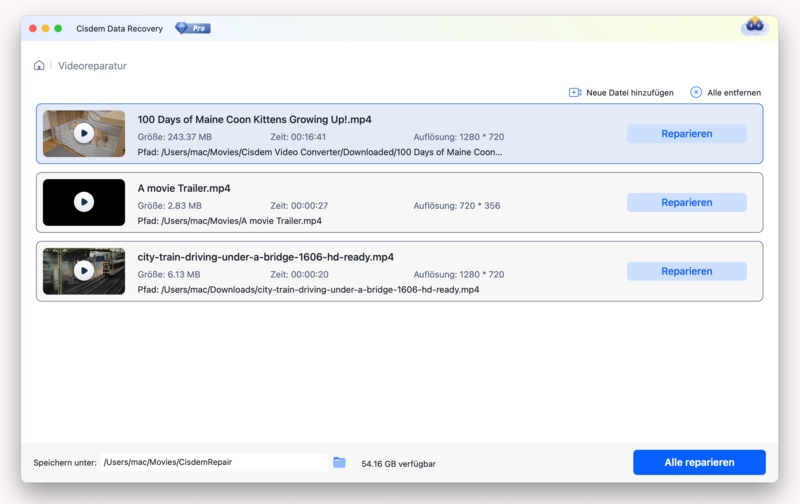Click the Alle reparieren button

tap(699, 462)
